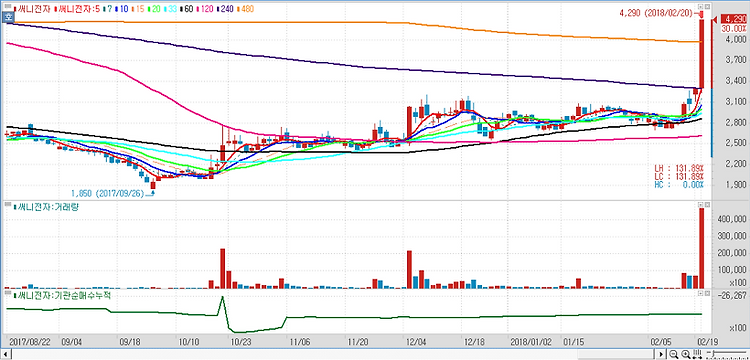The image size is (750, 360).
Task: Click the red 4,290 current price tag
Action: (734, 19)
